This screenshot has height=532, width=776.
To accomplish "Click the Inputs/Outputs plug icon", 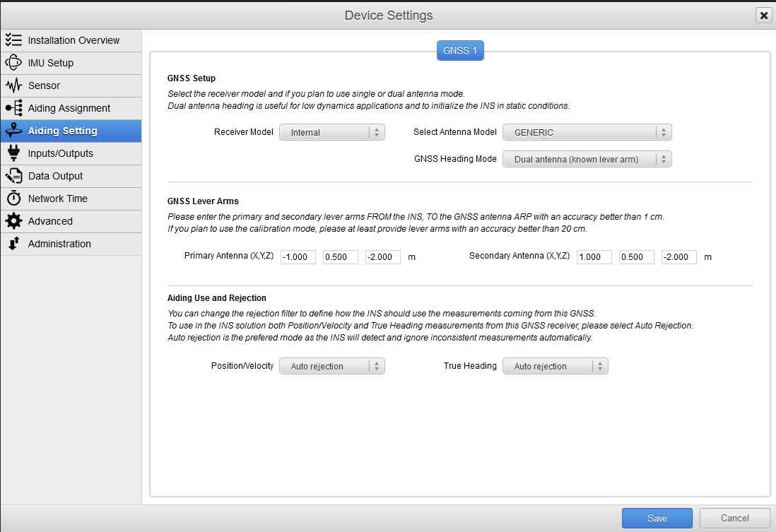I will 13,153.
